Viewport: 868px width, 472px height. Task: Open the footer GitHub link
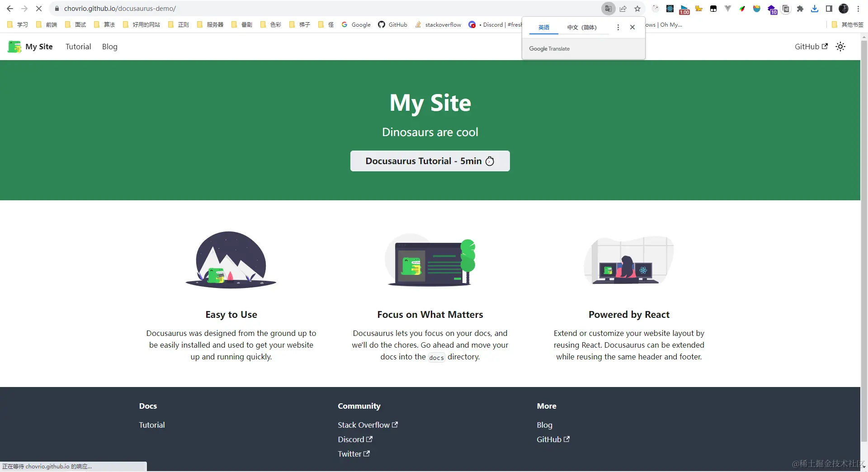[x=553, y=439]
